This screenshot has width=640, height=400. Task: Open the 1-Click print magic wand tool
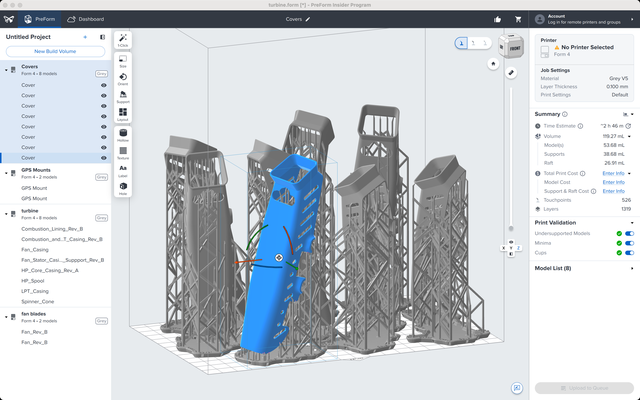coord(123,40)
